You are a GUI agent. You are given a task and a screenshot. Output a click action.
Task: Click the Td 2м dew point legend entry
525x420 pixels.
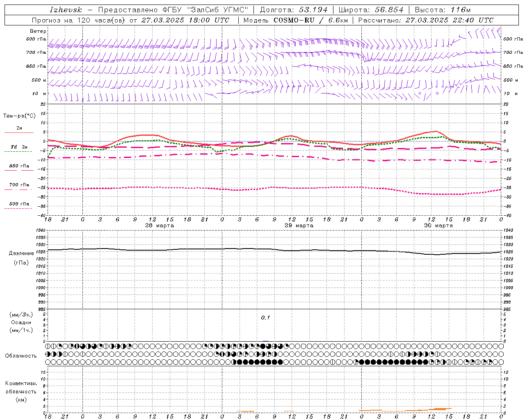click(19, 147)
